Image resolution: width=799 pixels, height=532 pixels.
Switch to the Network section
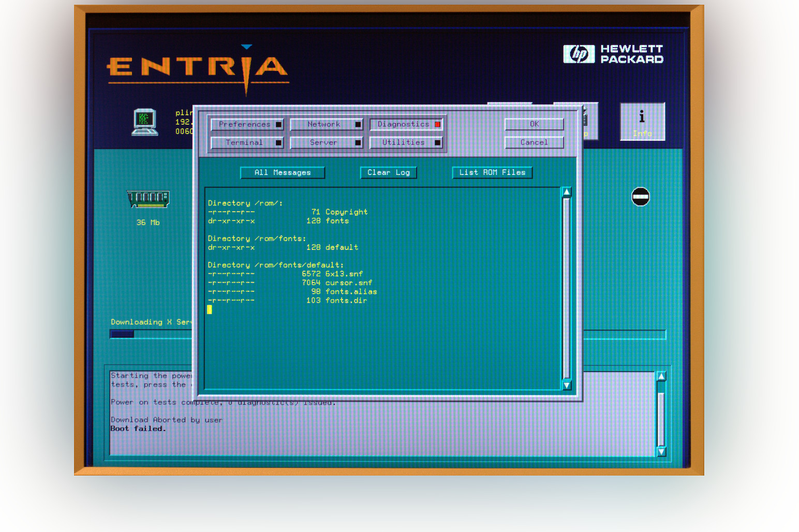tap(327, 124)
